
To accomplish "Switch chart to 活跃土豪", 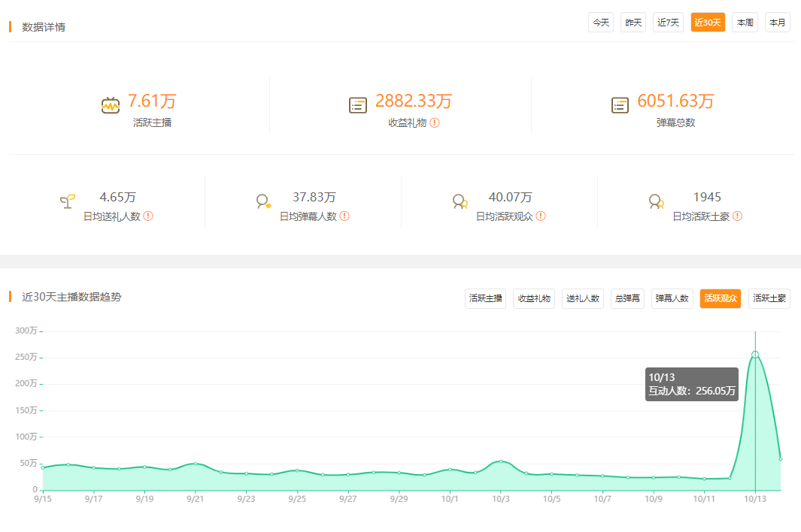I will point(769,298).
